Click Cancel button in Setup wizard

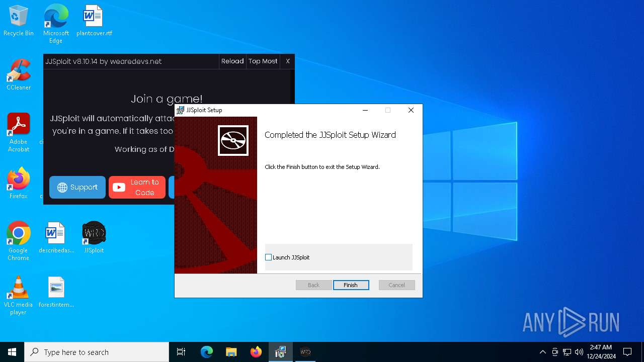point(396,285)
